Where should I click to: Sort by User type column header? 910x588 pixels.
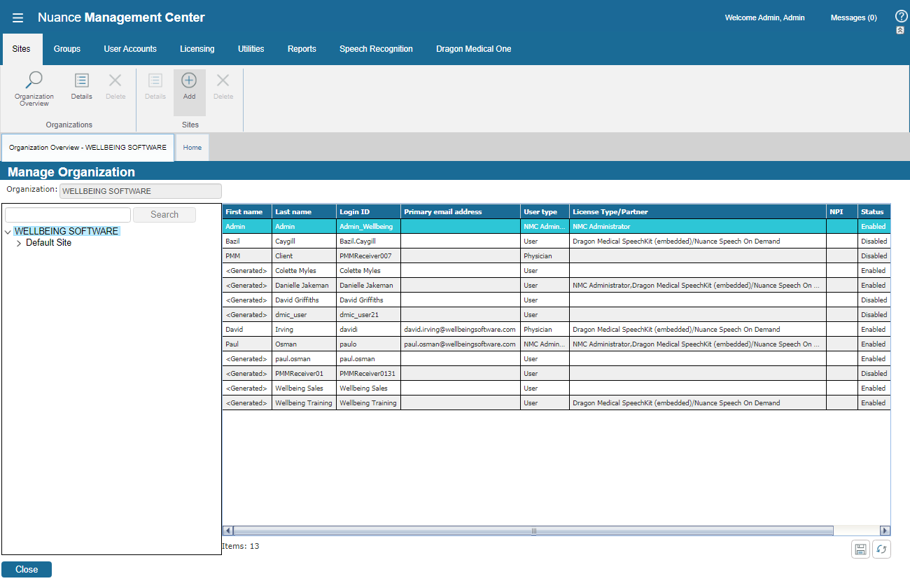[545, 211]
